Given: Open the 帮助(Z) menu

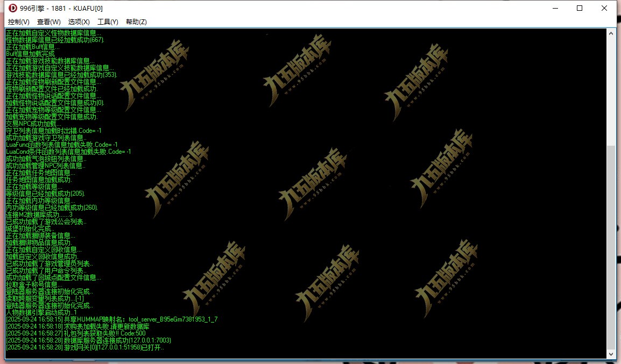Looking at the screenshot, I should [x=136, y=22].
